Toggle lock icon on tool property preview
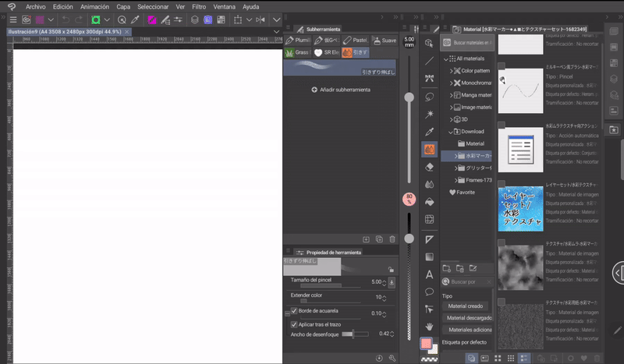The width and height of the screenshot is (624, 364). (x=391, y=270)
